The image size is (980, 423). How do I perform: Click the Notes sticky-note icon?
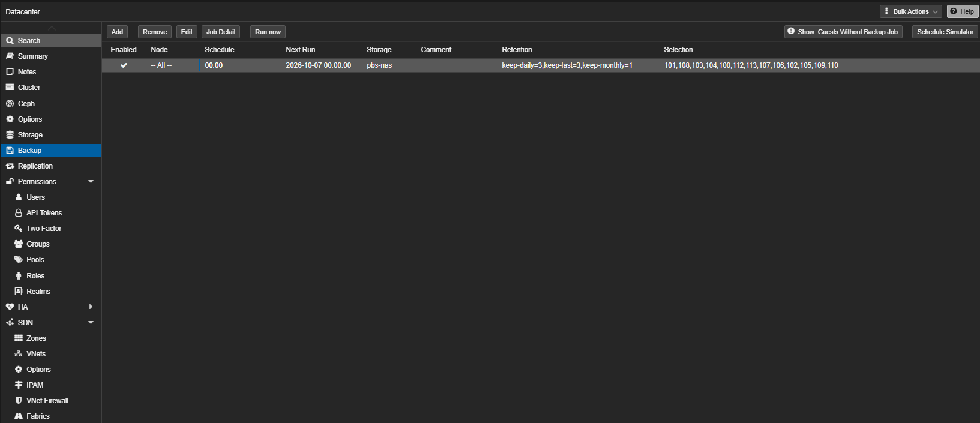pos(10,72)
